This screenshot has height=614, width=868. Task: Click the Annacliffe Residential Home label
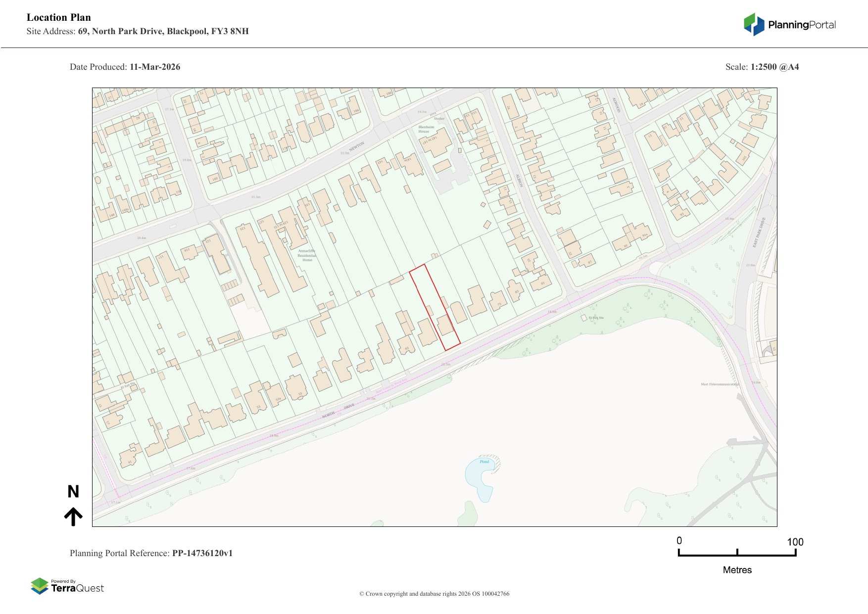tap(307, 255)
